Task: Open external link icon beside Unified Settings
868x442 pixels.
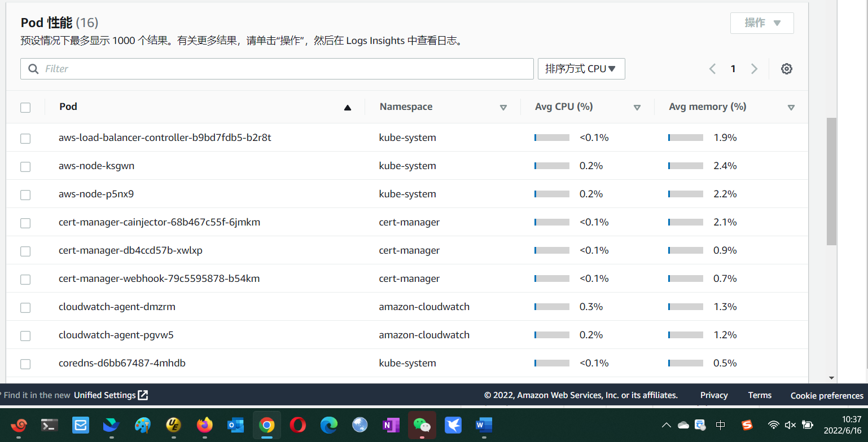Action: tap(143, 395)
